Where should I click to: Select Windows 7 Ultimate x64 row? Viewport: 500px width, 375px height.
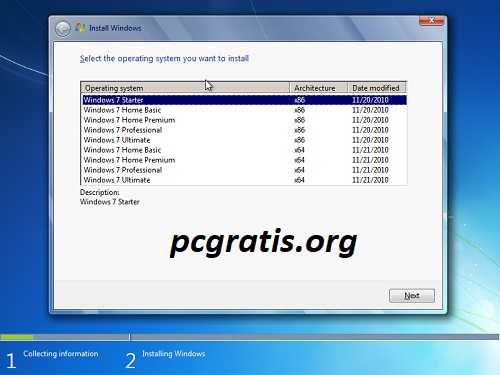[x=244, y=180]
